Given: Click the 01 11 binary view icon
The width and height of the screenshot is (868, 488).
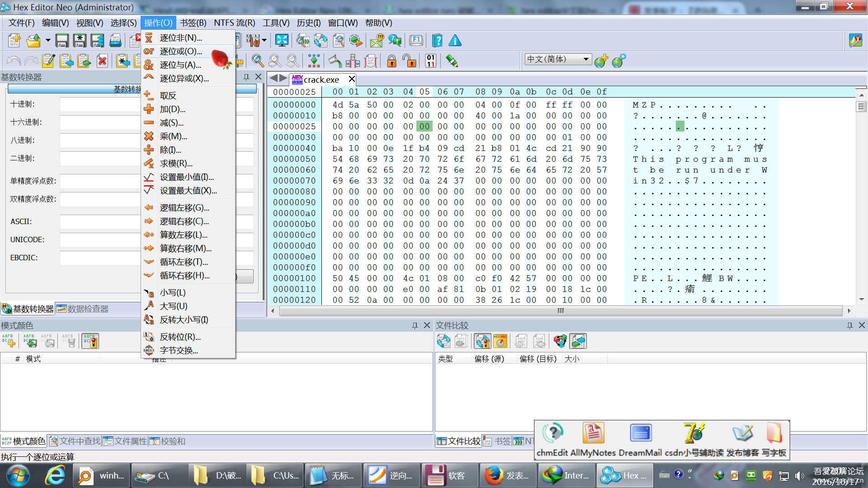Looking at the screenshot, I should coord(430,61).
